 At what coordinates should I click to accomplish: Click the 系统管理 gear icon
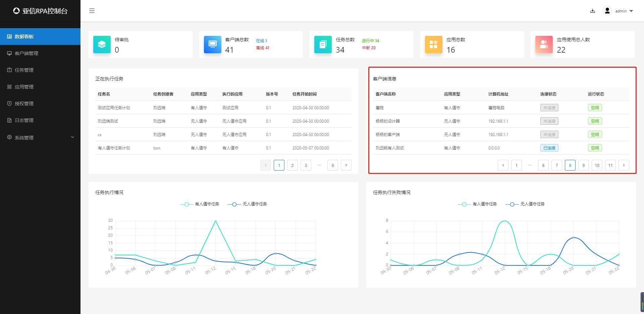(x=9, y=137)
